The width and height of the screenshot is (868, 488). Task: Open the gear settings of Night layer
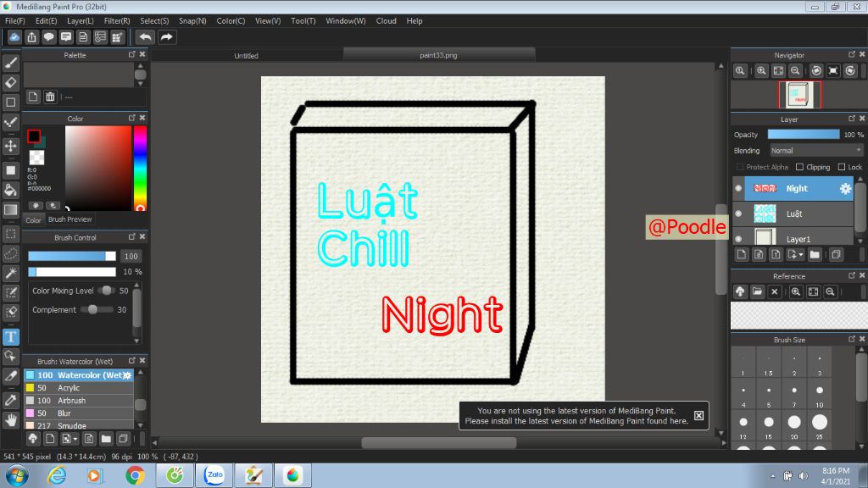click(845, 189)
